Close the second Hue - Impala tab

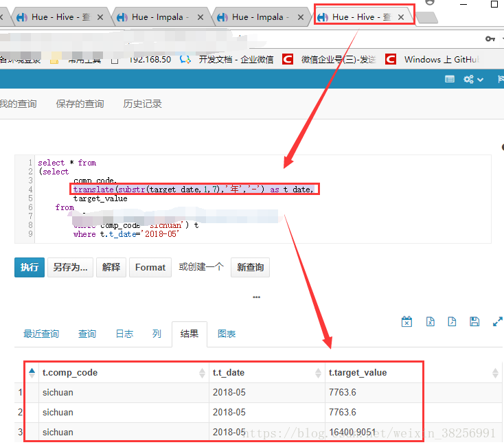click(301, 17)
